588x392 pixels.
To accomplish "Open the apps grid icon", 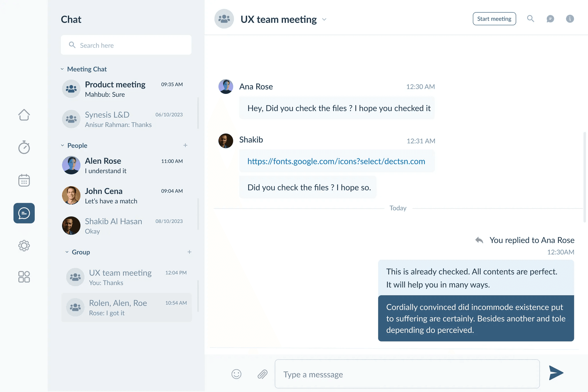I will click(x=24, y=277).
